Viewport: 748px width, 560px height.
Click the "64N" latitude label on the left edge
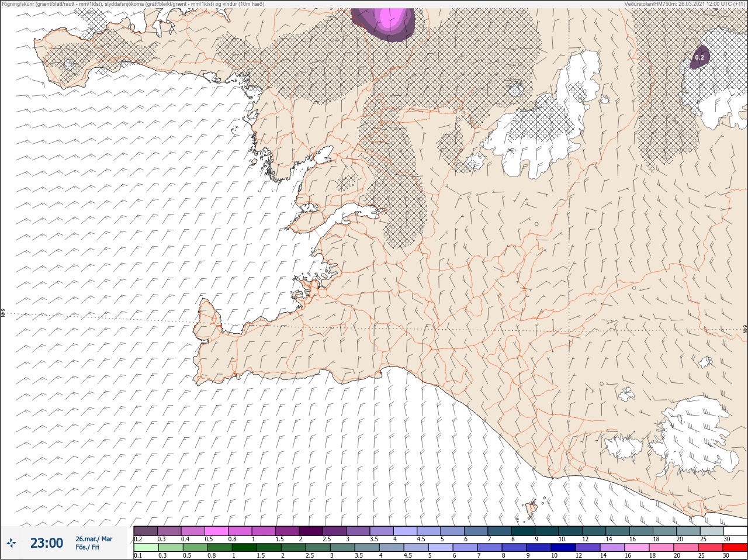click(3, 314)
